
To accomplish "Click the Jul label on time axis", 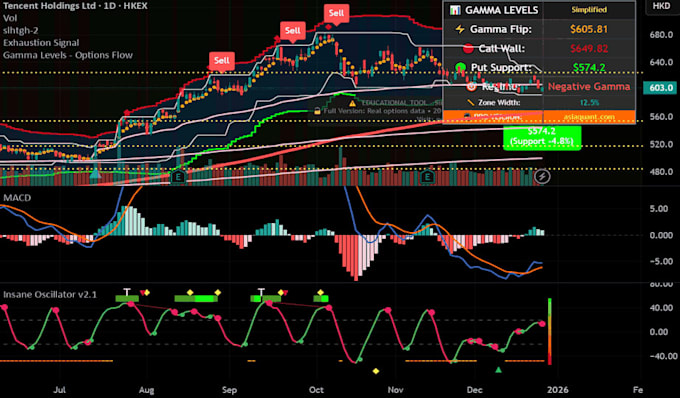I will [59, 389].
